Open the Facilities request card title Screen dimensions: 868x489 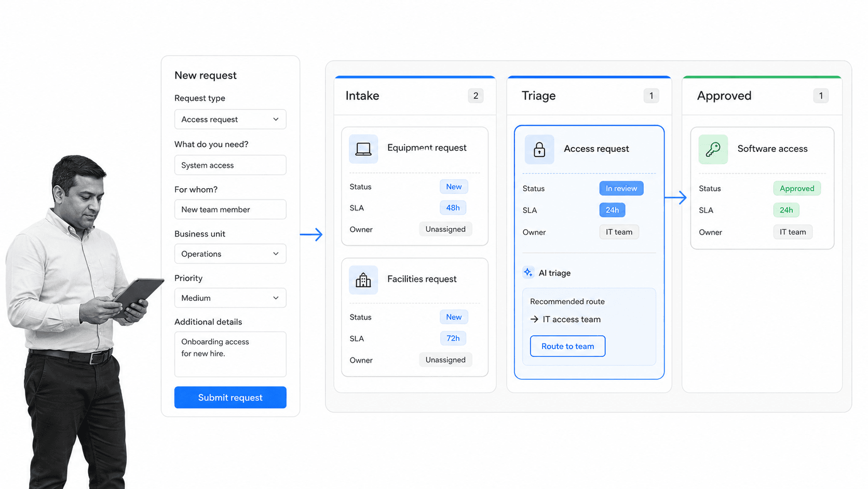pos(422,279)
